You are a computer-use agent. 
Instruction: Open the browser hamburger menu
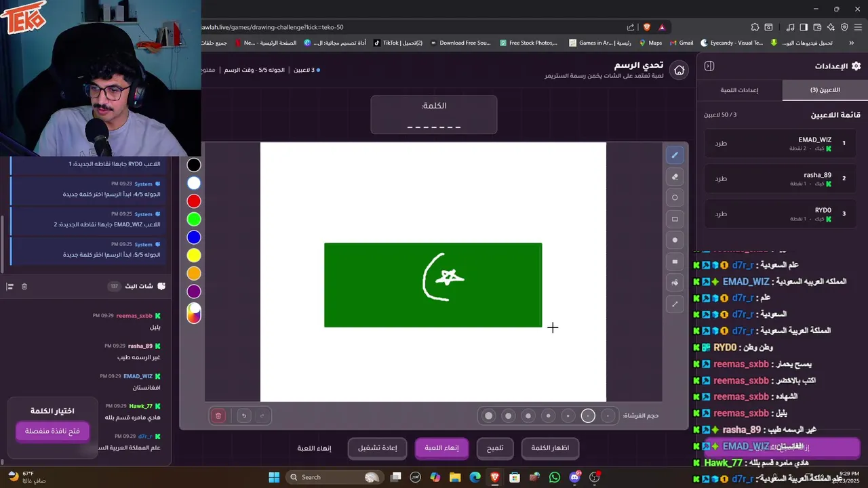(x=858, y=27)
